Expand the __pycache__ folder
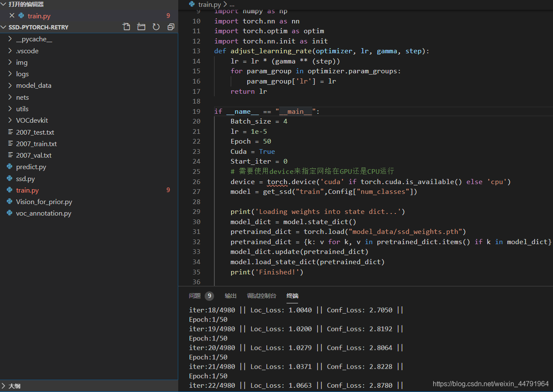This screenshot has height=392, width=553. (x=10, y=39)
